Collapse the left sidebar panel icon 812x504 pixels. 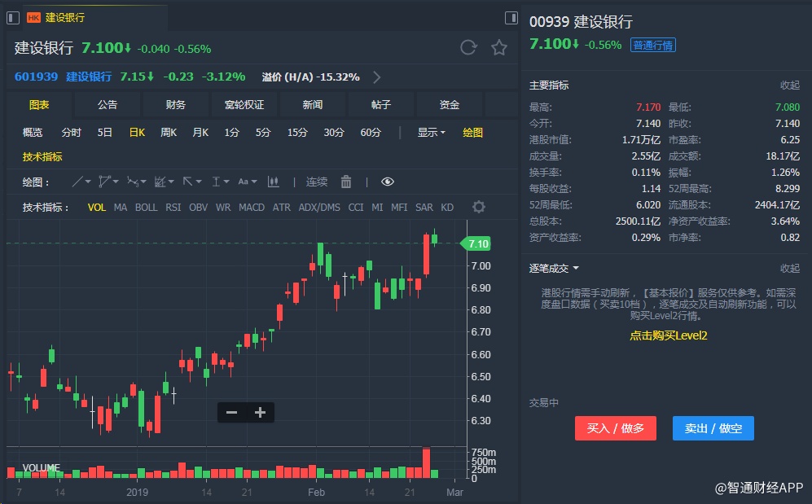(x=12, y=17)
